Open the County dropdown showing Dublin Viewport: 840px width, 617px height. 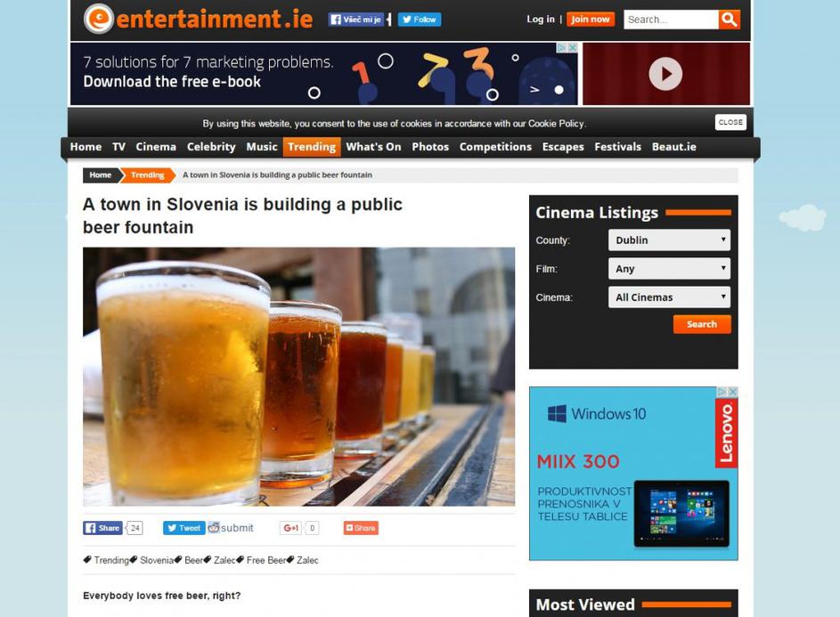tap(669, 240)
